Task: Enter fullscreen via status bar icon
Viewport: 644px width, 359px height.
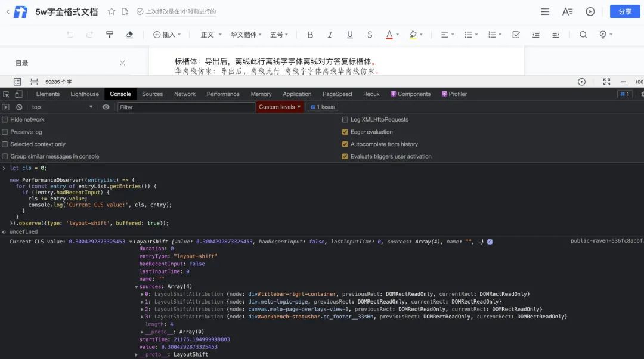Action: (x=606, y=82)
